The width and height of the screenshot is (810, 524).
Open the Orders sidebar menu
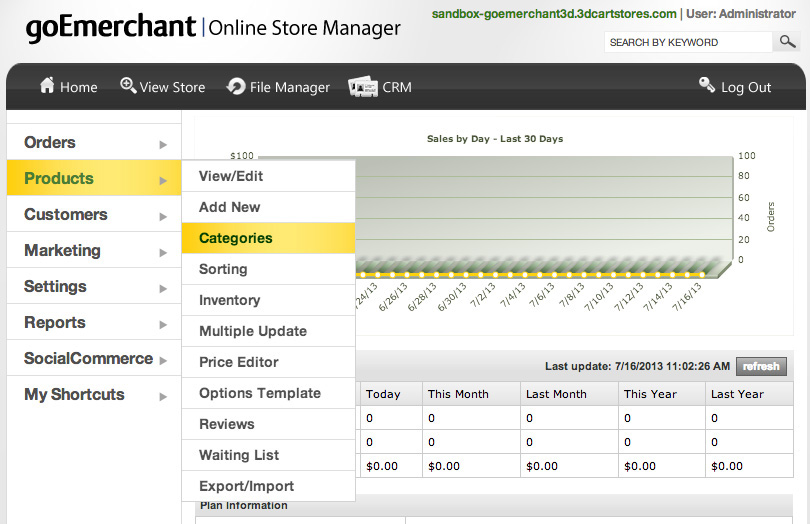(x=94, y=142)
